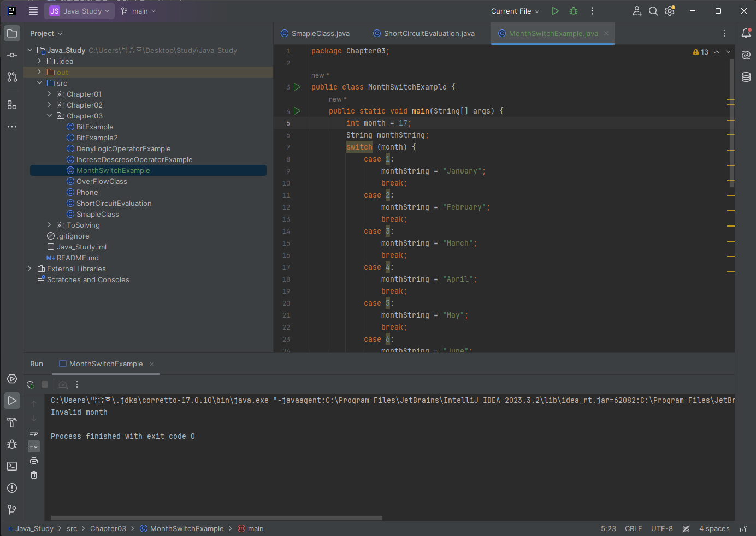This screenshot has width=756, height=536.
Task: Open the Notifications bell icon
Action: pos(746,33)
